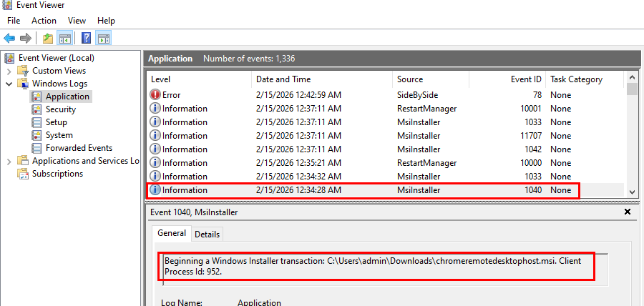The image size is (644, 306).
Task: Select the 12:34:32 AM MsiInstaller row
Action: pyautogui.click(x=384, y=176)
